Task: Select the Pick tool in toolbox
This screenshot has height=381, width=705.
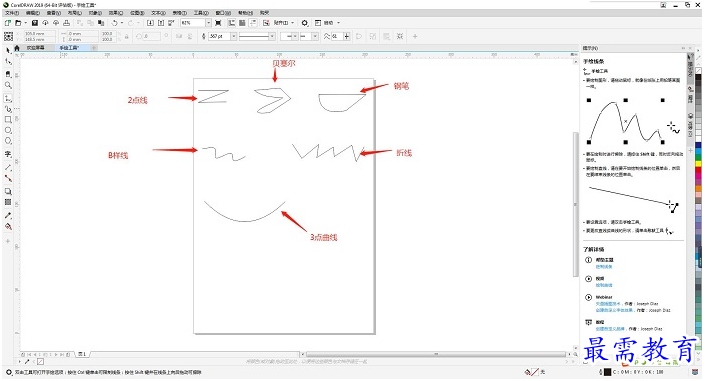Action: pyautogui.click(x=8, y=51)
